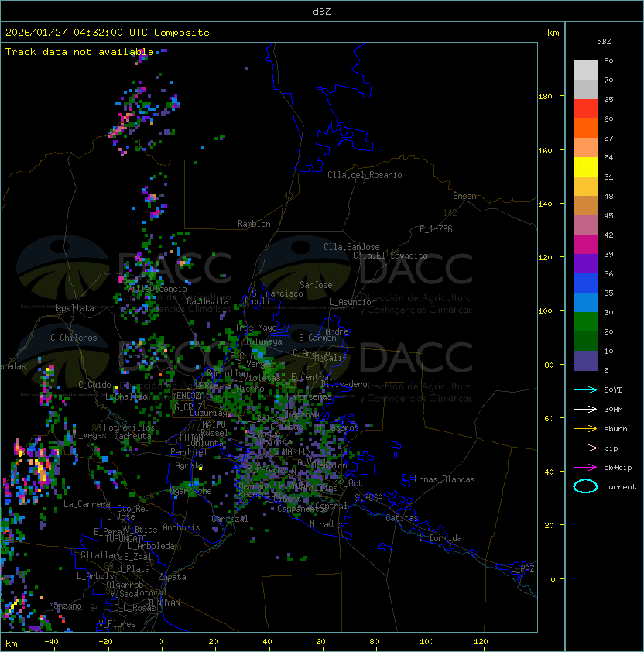Pick the magenta 42–39 dBZ swatch
Image resolution: width=644 pixels, height=652 pixels.
(x=585, y=245)
